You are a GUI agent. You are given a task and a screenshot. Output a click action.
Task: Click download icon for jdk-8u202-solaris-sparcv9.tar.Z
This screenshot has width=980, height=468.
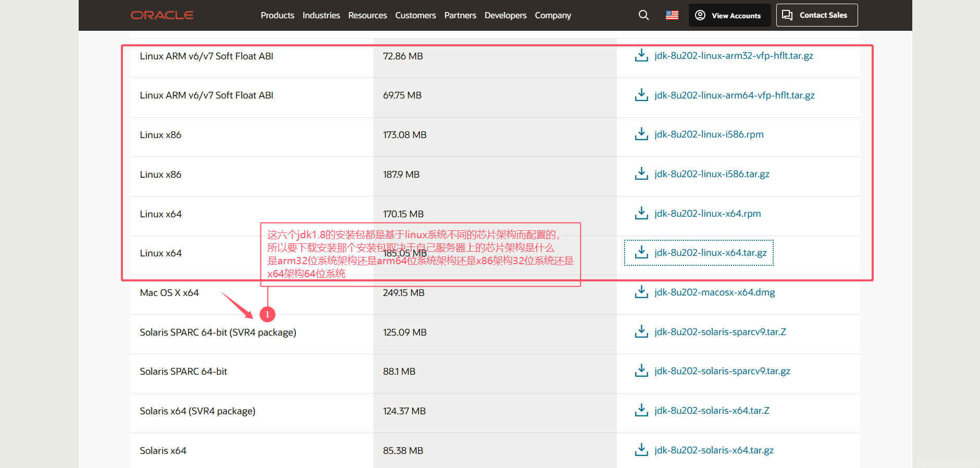click(641, 331)
